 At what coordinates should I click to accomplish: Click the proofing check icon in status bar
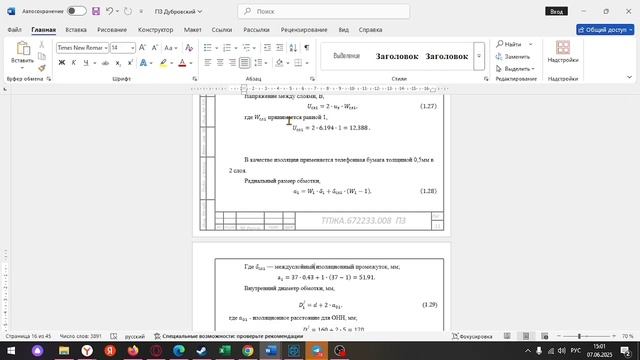(x=114, y=336)
